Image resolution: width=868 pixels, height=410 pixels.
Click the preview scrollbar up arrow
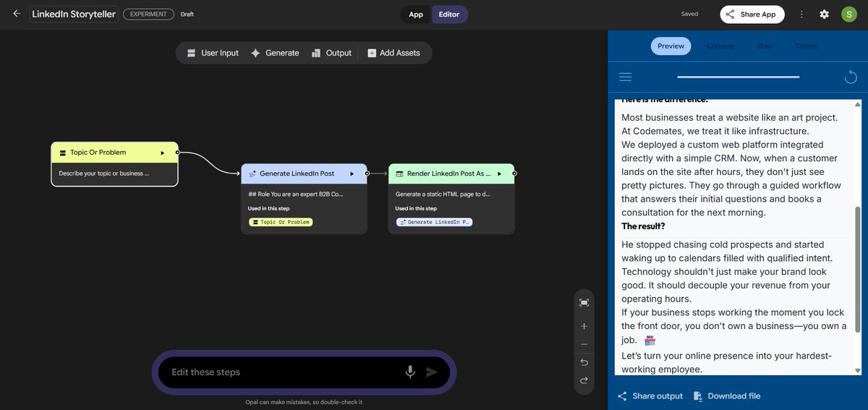(858, 105)
